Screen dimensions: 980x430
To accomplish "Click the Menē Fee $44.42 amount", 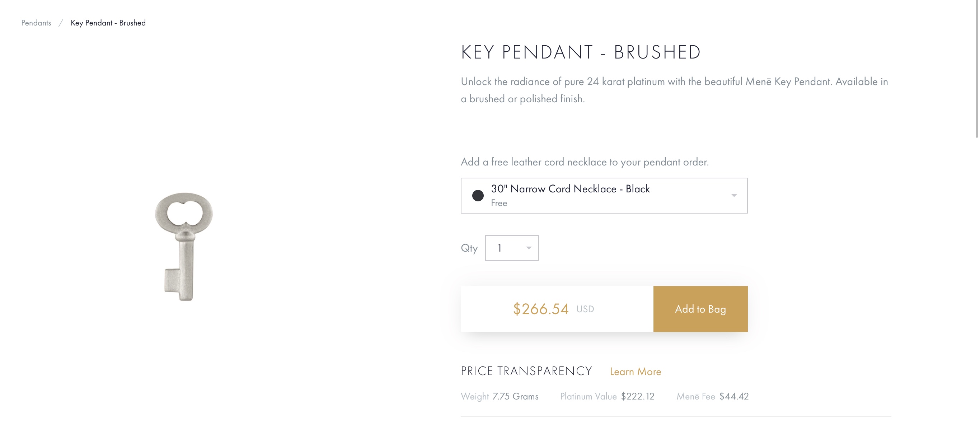I will click(x=733, y=397).
